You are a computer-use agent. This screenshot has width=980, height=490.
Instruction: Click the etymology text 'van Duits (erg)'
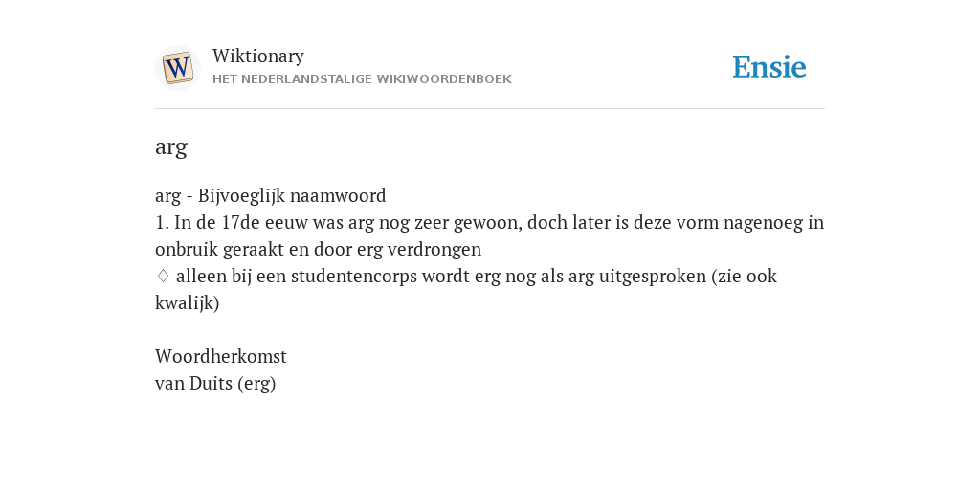click(215, 383)
